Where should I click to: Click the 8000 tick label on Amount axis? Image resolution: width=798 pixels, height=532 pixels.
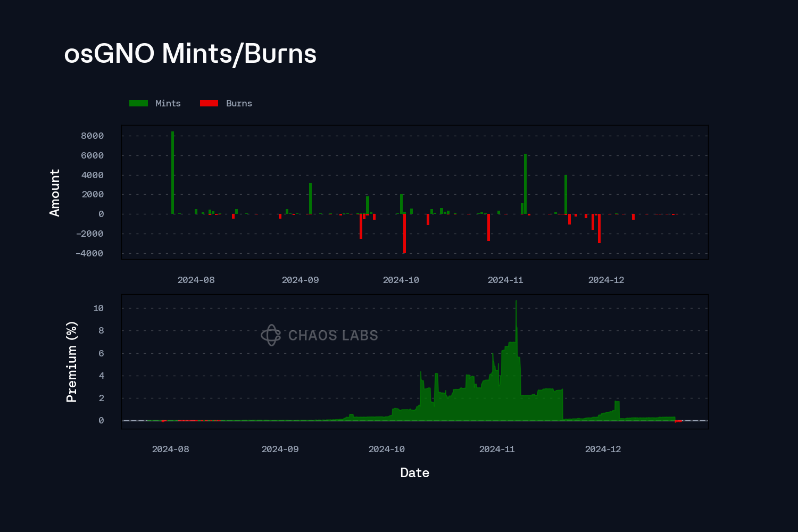92,136
